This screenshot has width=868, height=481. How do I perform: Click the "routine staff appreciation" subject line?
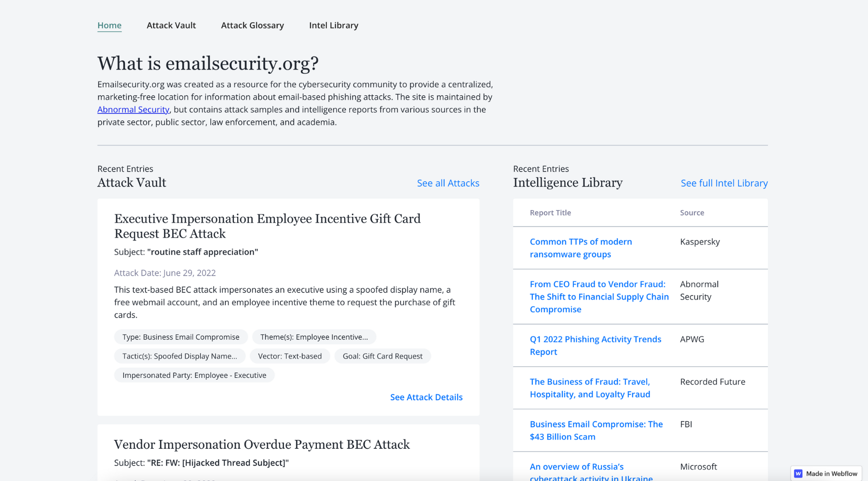[x=203, y=252]
